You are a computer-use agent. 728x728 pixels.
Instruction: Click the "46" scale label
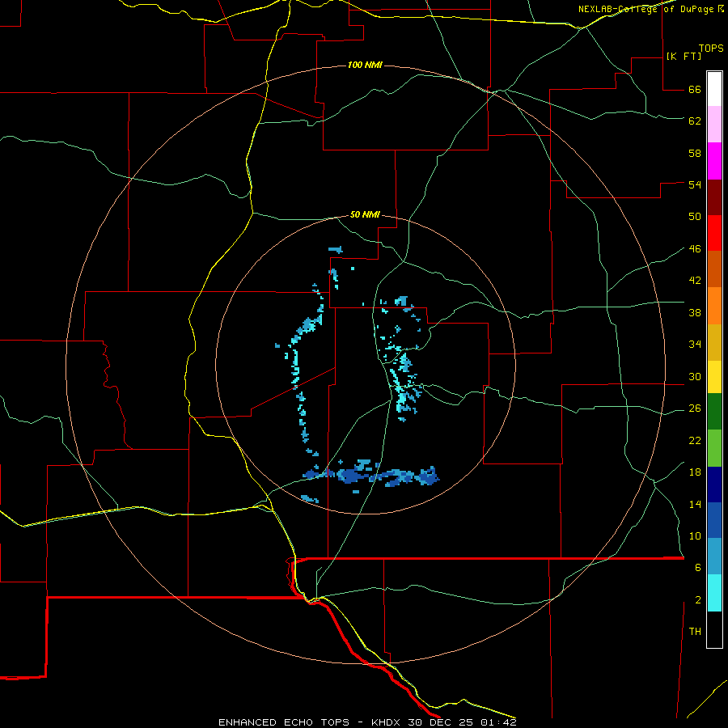[x=695, y=249]
